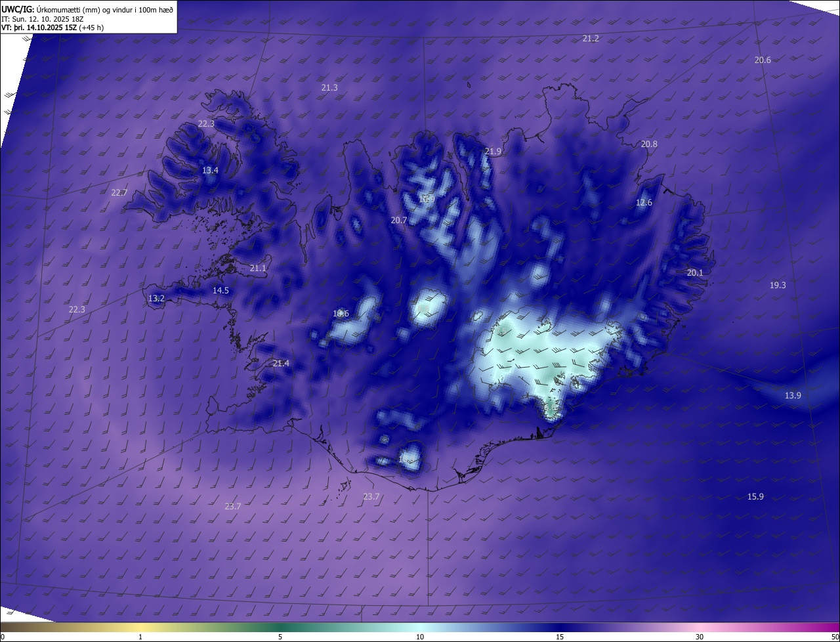Select the 13.4 value over the Westfjords
This screenshot has height=642, width=840.
coord(210,170)
